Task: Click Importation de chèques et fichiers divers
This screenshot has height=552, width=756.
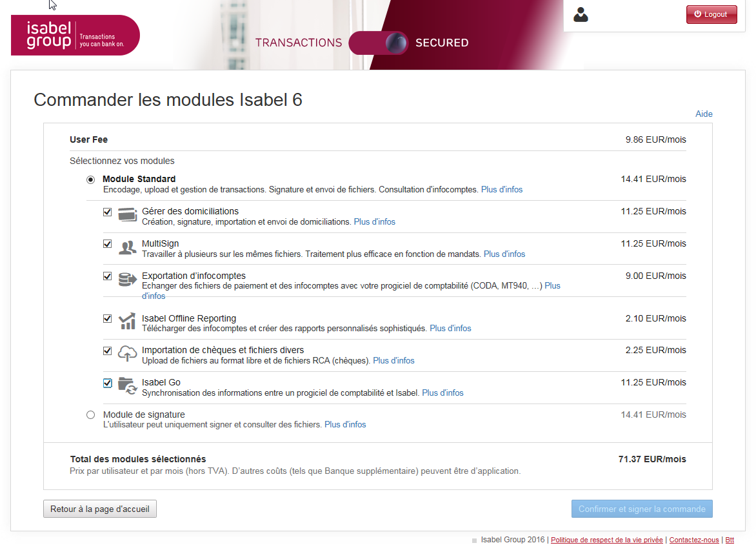Action: (x=223, y=351)
